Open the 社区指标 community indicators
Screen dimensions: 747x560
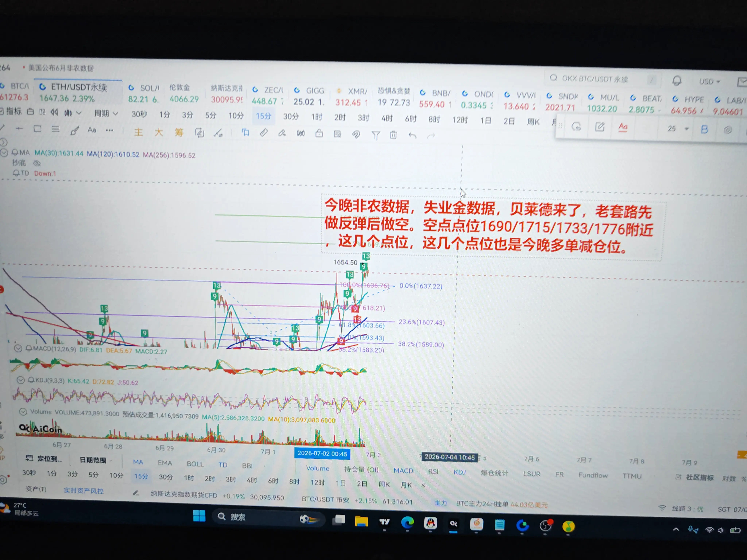(x=695, y=477)
